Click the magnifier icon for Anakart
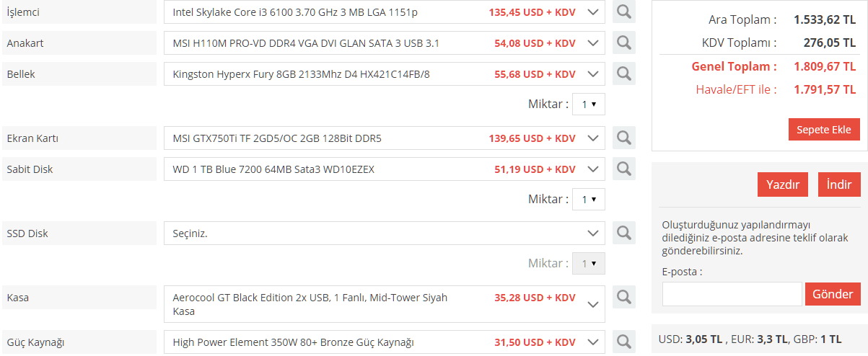 (x=624, y=43)
